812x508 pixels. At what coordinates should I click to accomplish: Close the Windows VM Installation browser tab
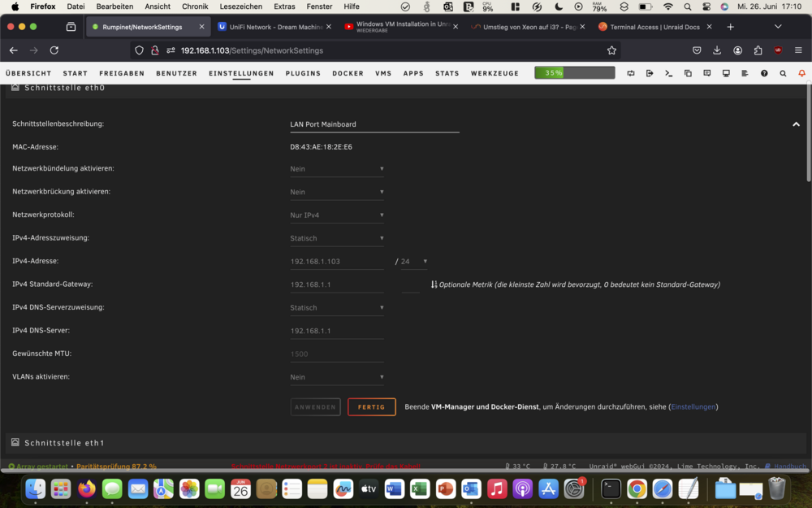456,27
